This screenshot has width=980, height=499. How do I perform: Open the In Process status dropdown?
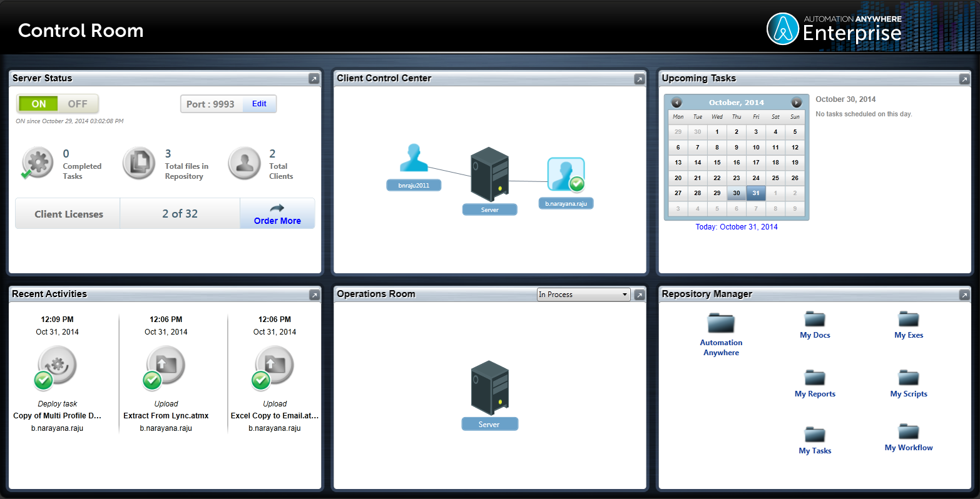(x=583, y=294)
